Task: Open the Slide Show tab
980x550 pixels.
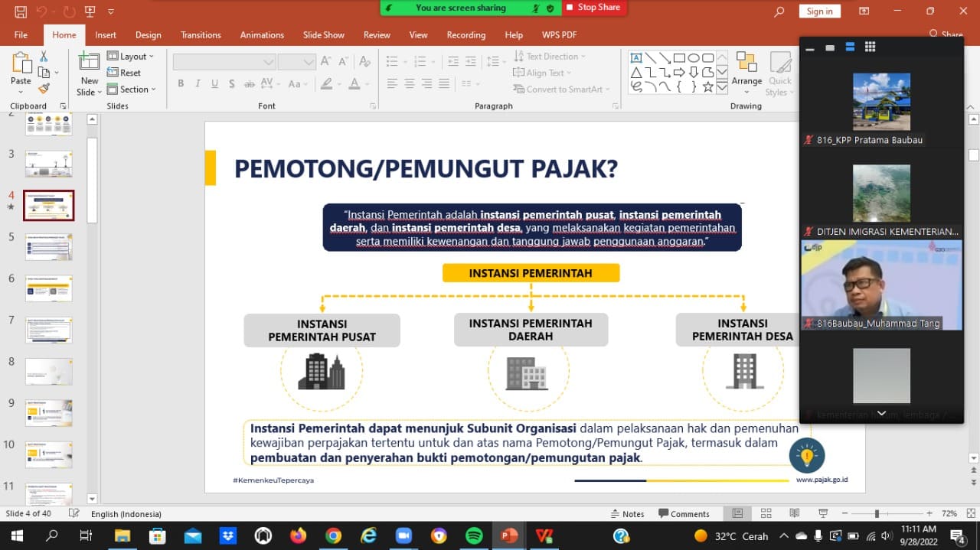Action: tap(323, 35)
